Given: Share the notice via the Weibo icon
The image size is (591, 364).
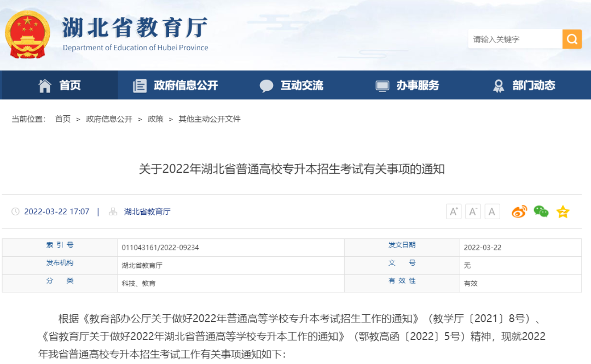Looking at the screenshot, I should click(x=519, y=212).
